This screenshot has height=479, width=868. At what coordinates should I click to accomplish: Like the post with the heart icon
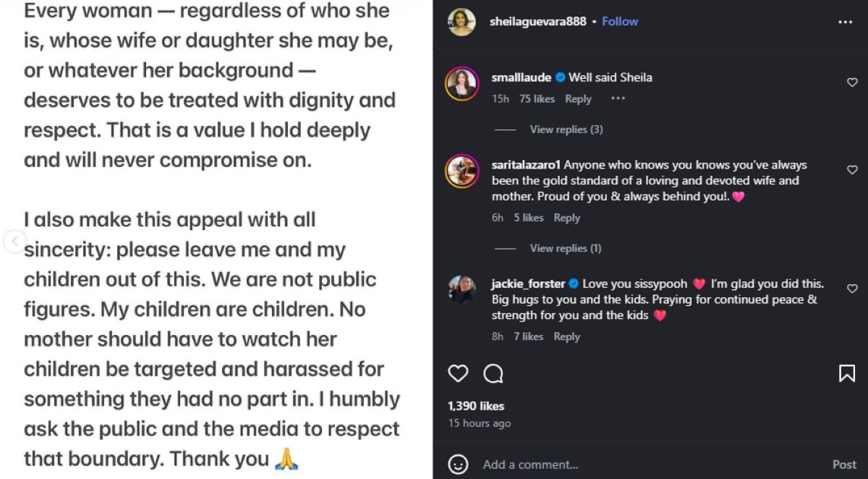point(458,373)
